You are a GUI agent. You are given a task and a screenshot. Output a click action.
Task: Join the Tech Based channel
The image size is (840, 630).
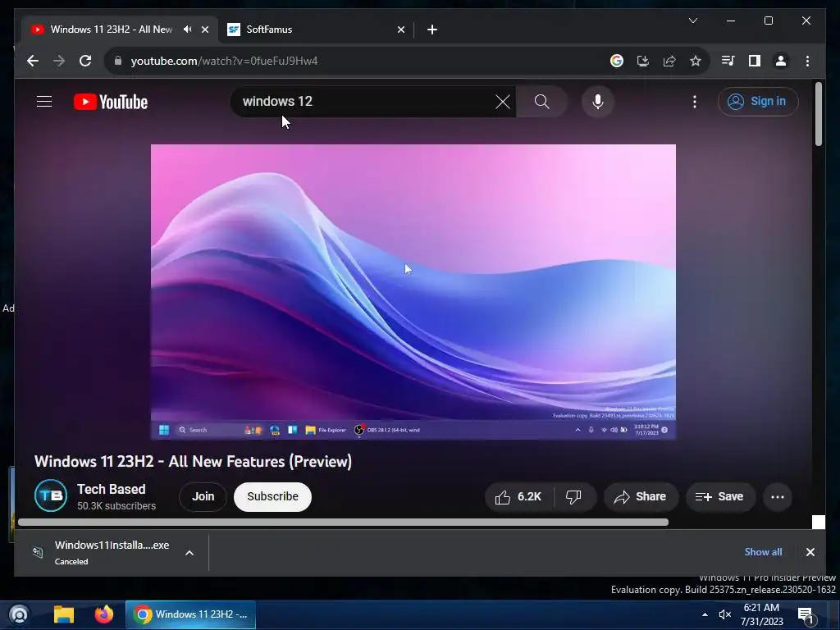pos(203,496)
